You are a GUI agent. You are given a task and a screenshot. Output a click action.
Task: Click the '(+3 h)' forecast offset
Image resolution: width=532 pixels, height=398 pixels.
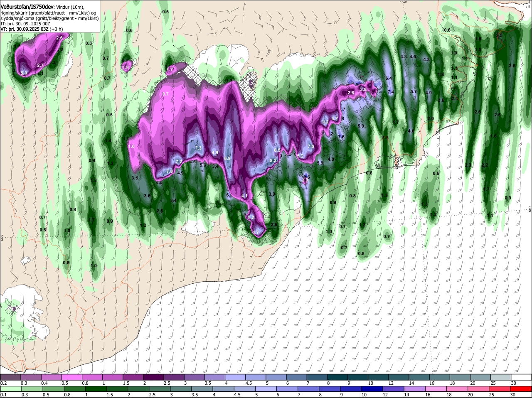click(x=56, y=29)
